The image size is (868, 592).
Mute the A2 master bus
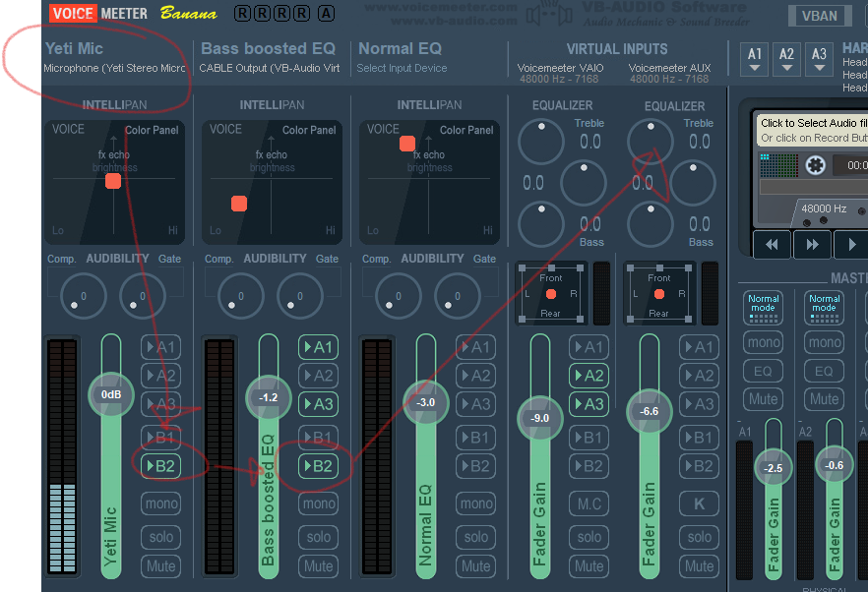point(825,399)
